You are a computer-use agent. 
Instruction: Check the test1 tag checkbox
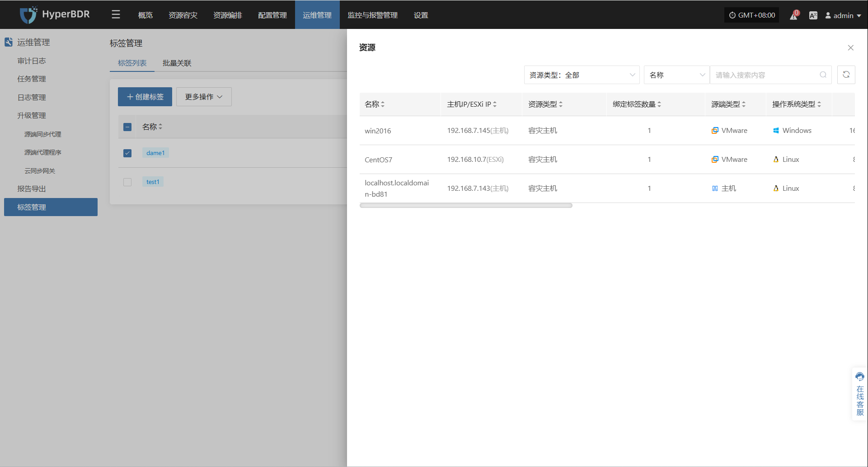[x=127, y=182]
